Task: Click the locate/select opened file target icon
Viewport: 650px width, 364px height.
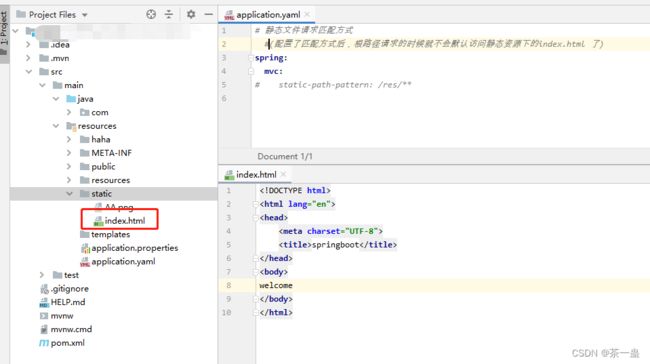Action: click(x=151, y=15)
